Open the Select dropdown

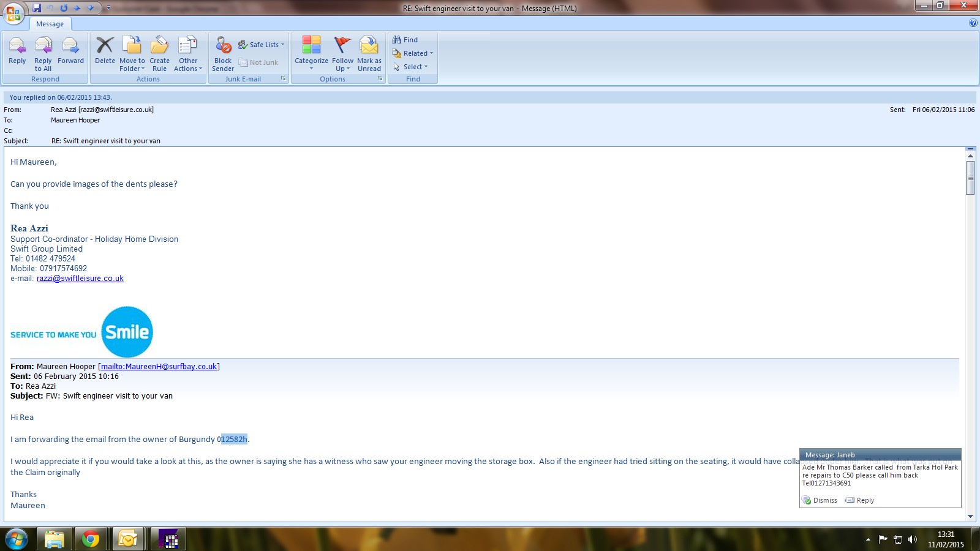click(x=410, y=67)
